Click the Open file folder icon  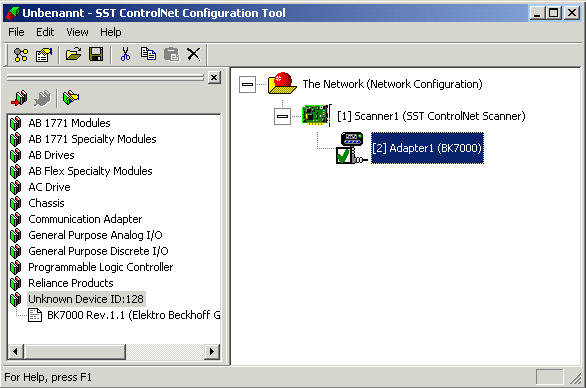coord(74,55)
